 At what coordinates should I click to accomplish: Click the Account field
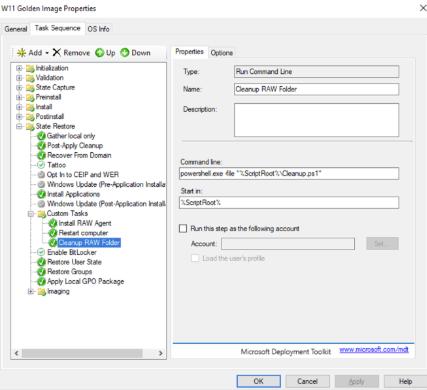coord(288,244)
